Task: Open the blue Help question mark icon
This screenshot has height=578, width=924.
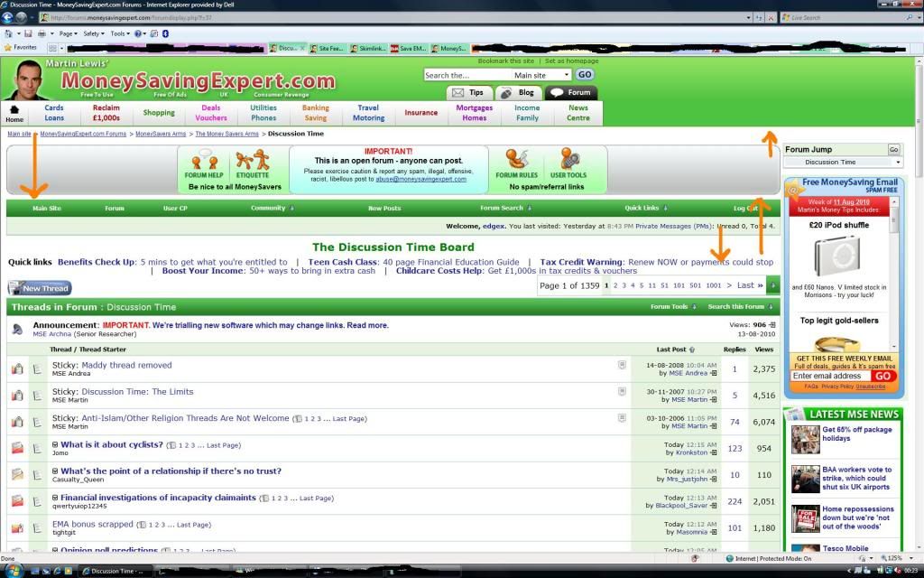Action: pos(138,33)
